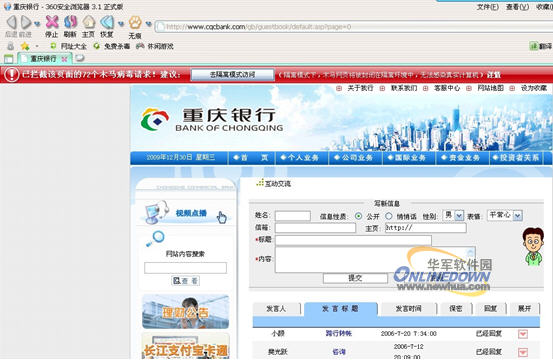Open the 表情 expression dropdown
The image size is (553, 360).
505,215
